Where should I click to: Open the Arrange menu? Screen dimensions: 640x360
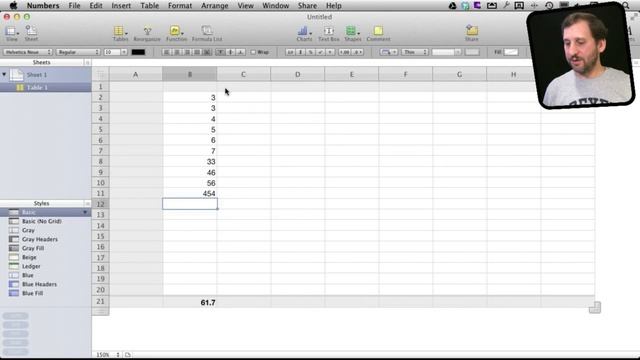215,6
